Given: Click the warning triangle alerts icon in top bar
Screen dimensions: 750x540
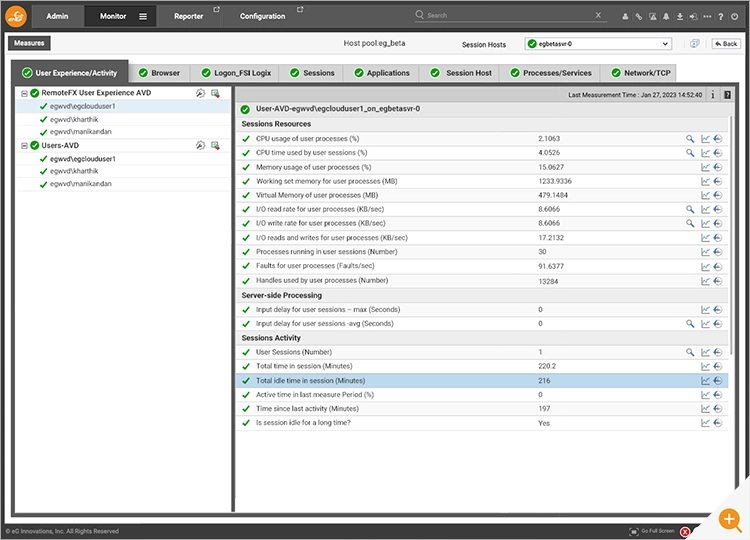Looking at the screenshot, I should (652, 17).
